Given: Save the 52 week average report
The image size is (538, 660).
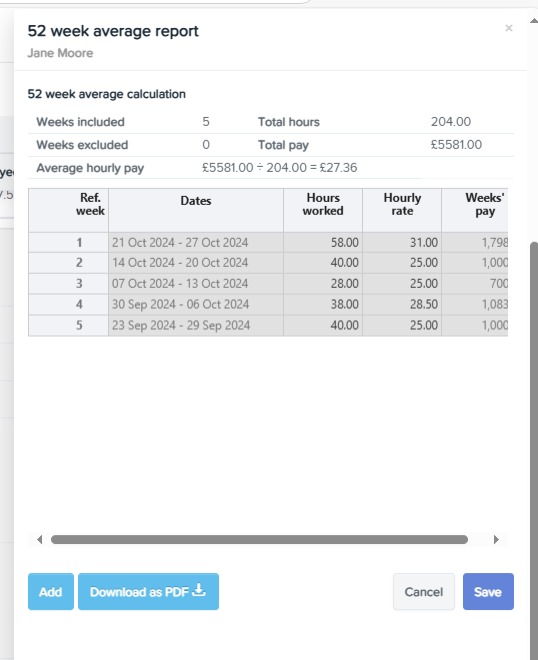Looking at the screenshot, I should coord(488,591).
